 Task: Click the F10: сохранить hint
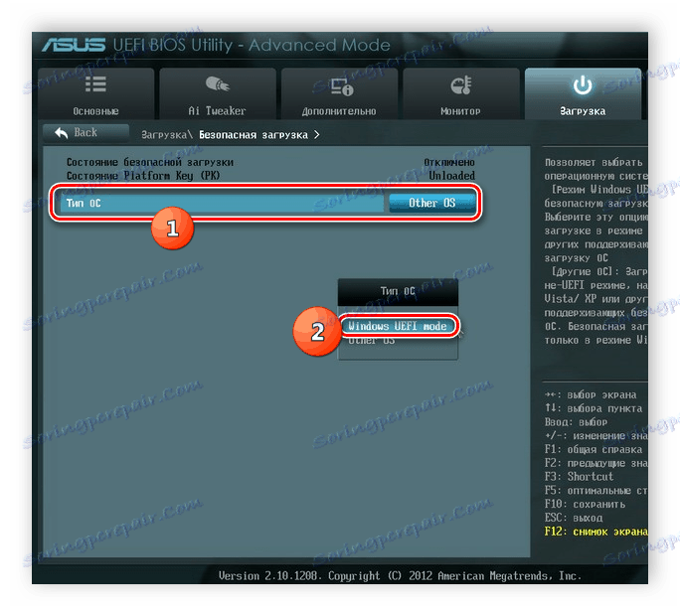tap(585, 504)
